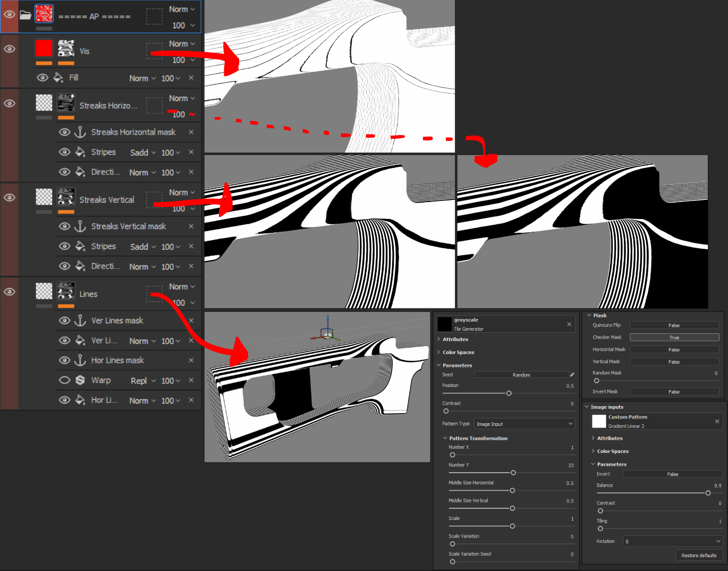
Task: Select the mask thumbnail of the Vis layer
Action: click(66, 48)
